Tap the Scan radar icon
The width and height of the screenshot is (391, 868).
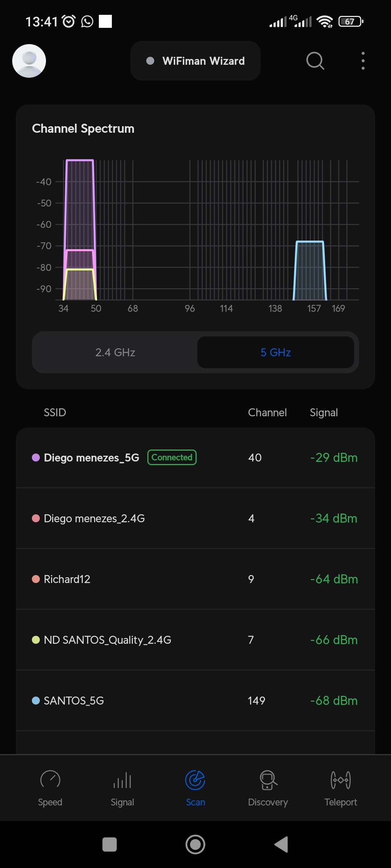click(x=195, y=780)
